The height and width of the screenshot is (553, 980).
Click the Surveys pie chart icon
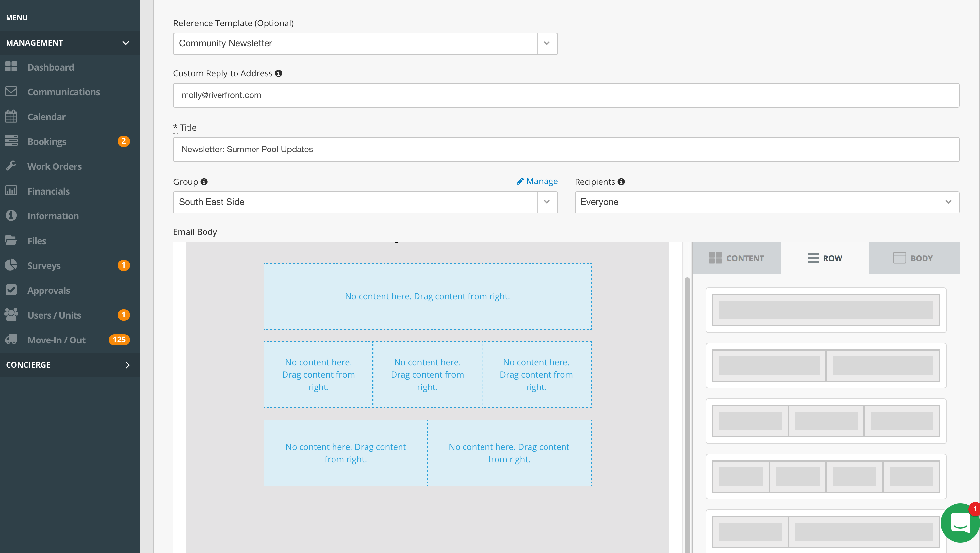point(11,265)
